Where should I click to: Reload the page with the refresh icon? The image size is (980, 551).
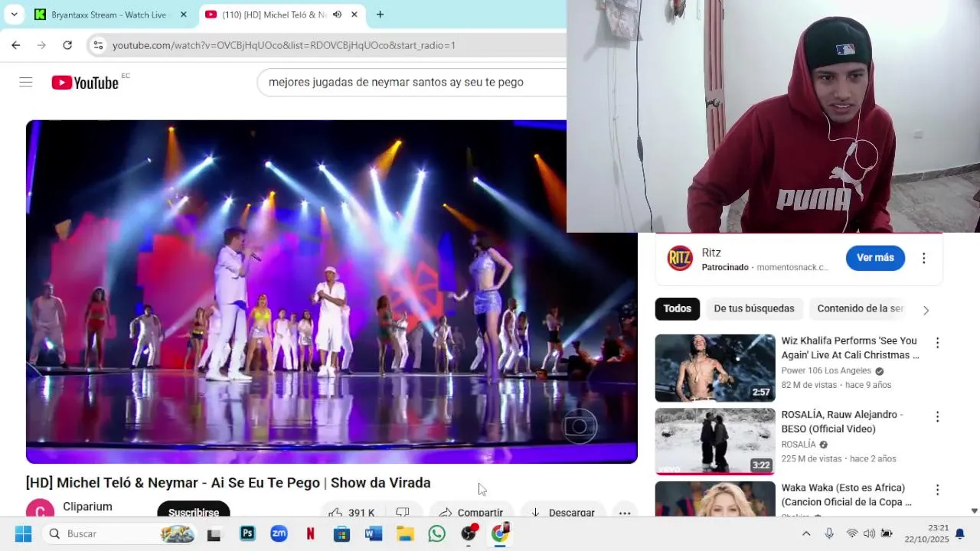[x=67, y=45]
